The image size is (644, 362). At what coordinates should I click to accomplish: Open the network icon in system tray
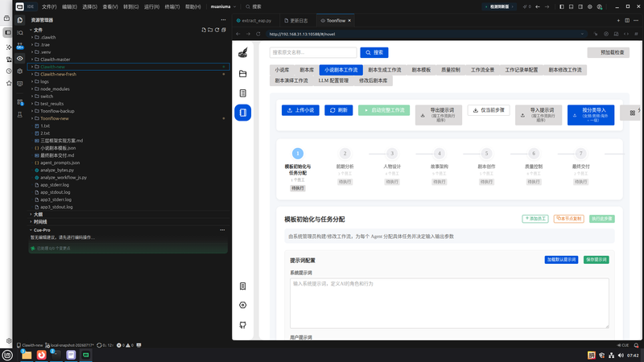click(x=612, y=356)
